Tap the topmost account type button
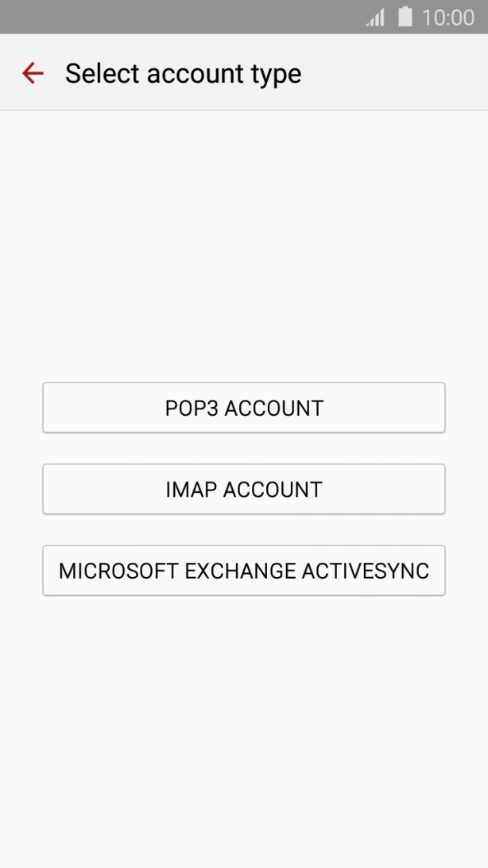 click(243, 408)
